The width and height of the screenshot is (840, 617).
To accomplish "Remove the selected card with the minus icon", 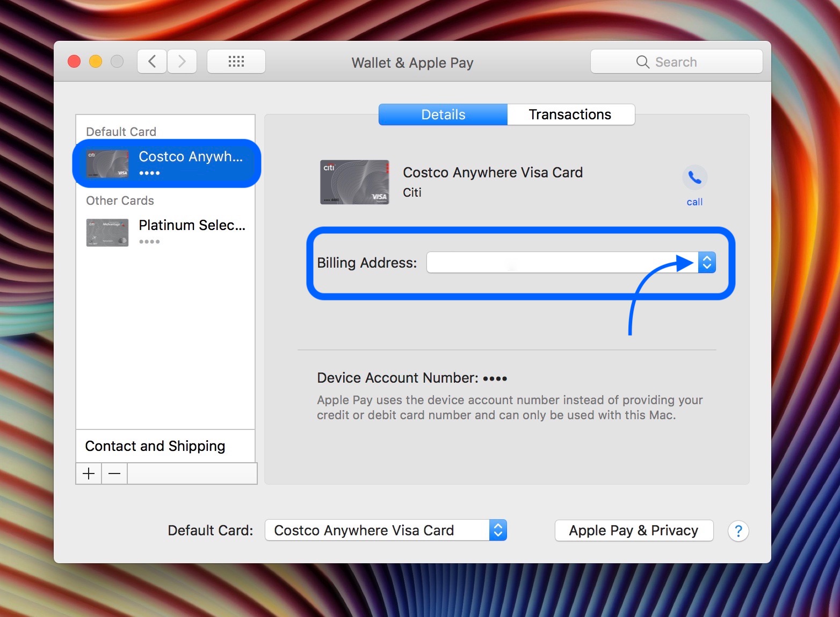I will coord(114,473).
